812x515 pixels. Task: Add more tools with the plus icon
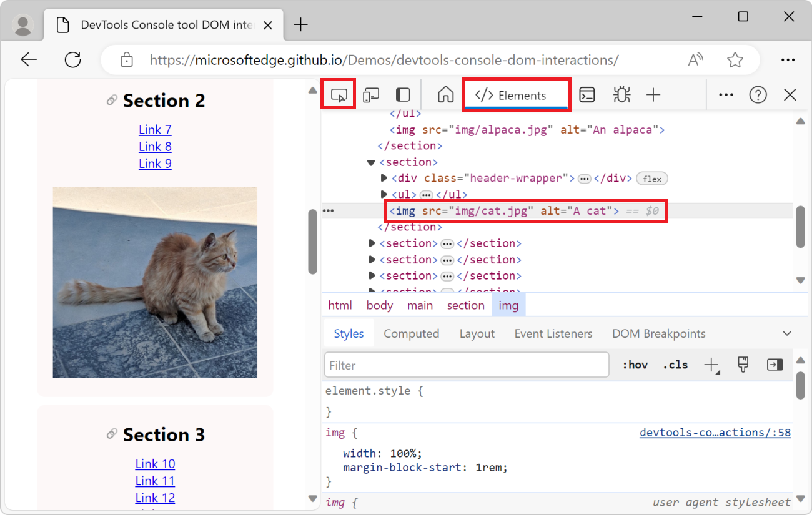click(653, 94)
